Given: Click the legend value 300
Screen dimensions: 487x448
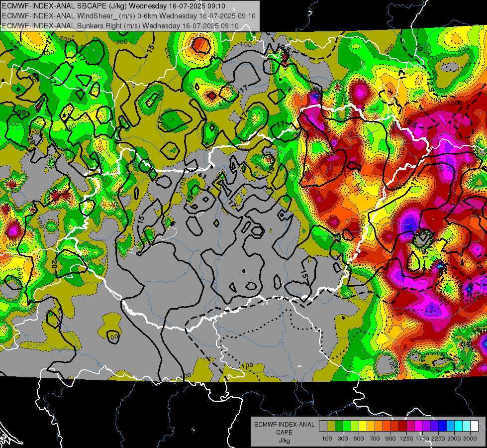Looking at the screenshot, I should (343, 439).
